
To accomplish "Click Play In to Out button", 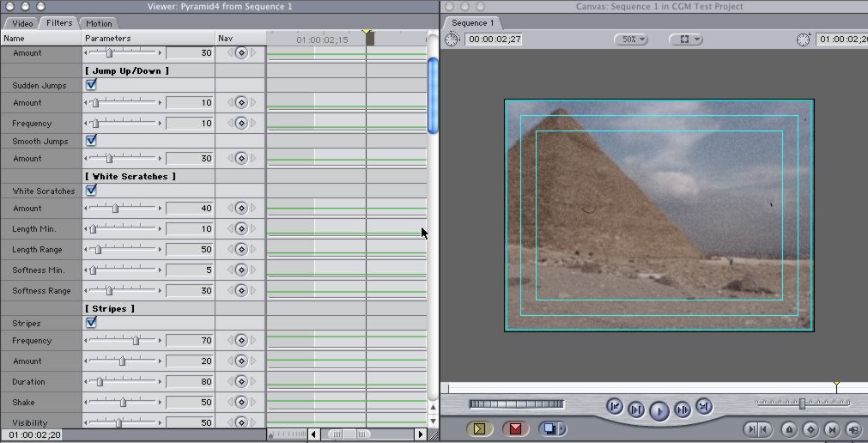I will click(636, 410).
